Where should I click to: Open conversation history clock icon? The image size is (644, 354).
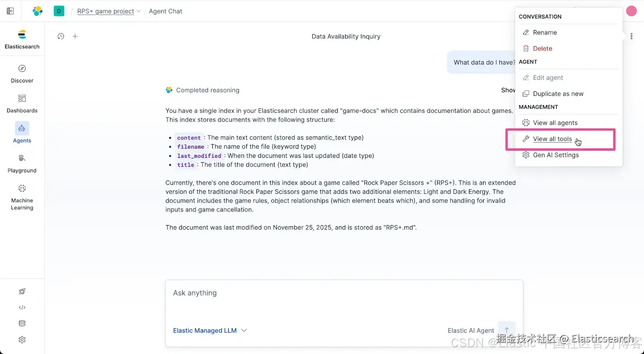coord(61,36)
